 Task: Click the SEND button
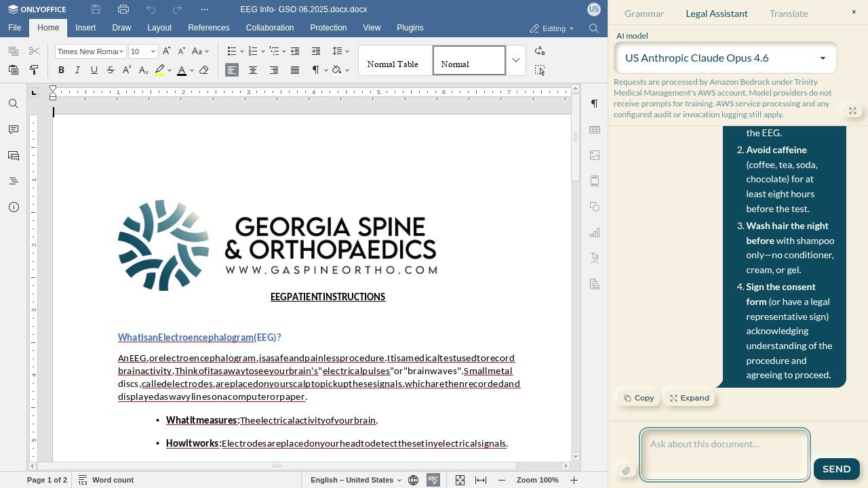836,469
